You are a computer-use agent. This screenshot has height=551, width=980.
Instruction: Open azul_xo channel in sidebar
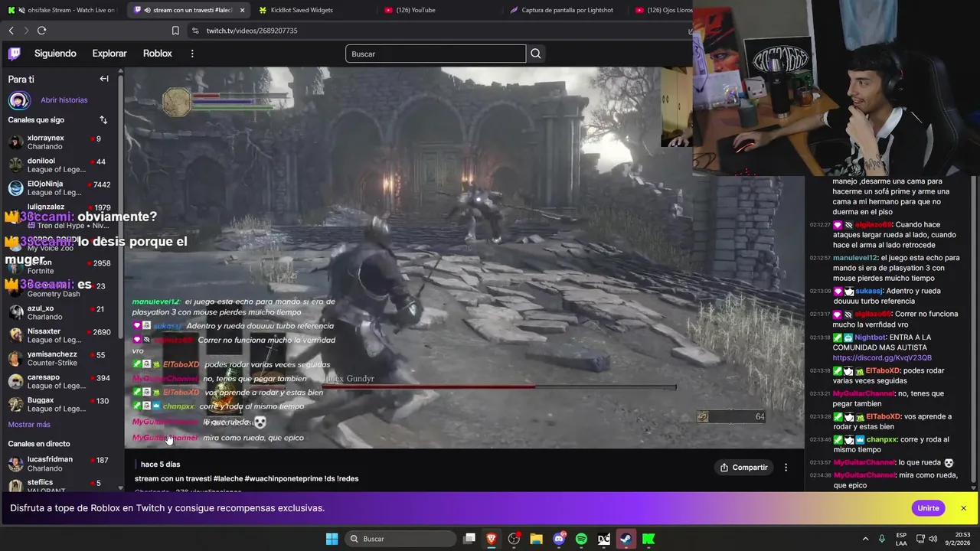tap(60, 312)
